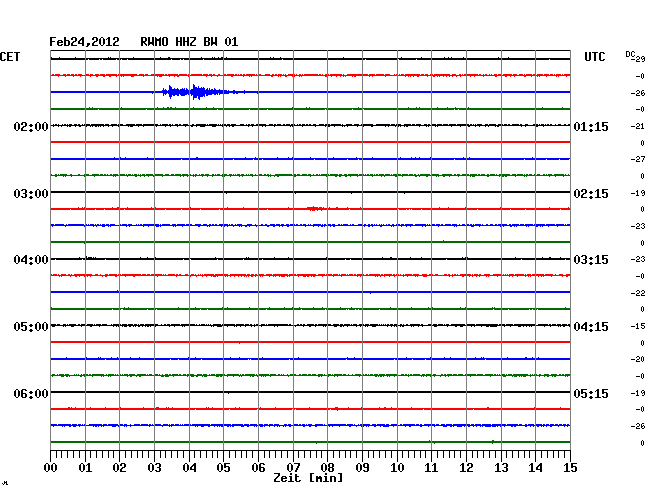Select the 05:00 CET time label
Screen dimensions: 650x494
pyautogui.click(x=31, y=327)
